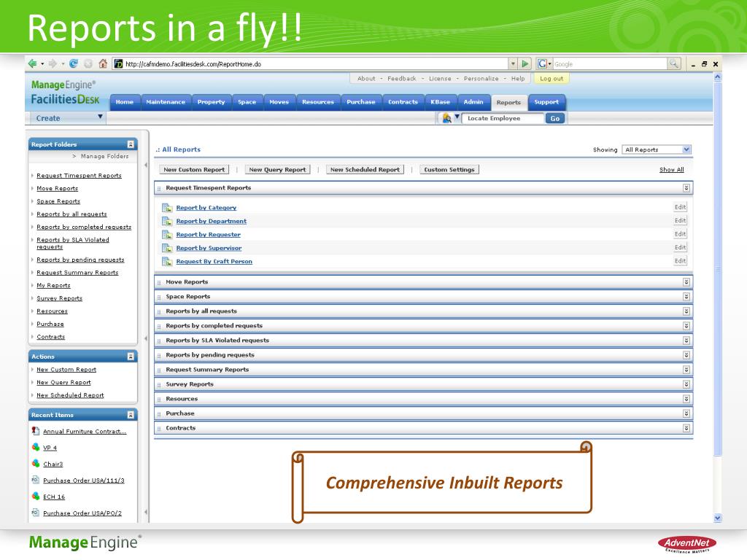The height and width of the screenshot is (560, 747).
Task: Click New Custom Report button
Action: [x=194, y=169]
